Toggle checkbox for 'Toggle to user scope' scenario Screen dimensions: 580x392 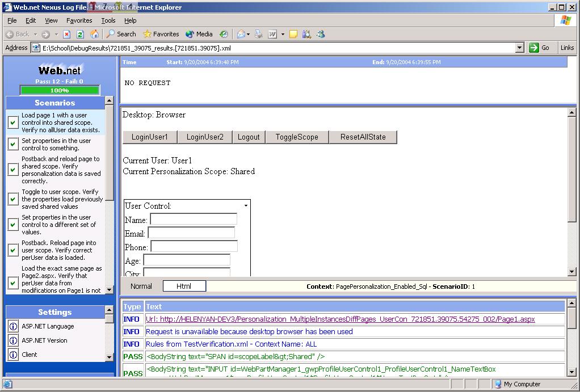point(13,199)
